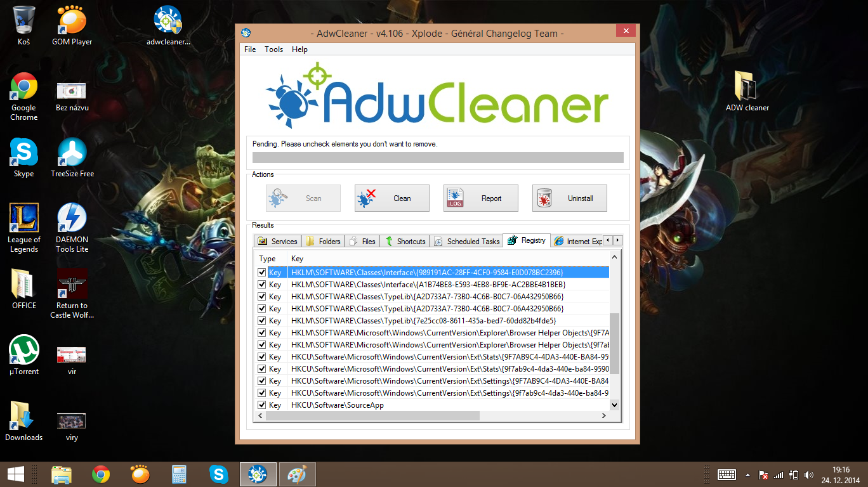The image size is (868, 487).
Task: Open the File menu
Action: pos(250,49)
